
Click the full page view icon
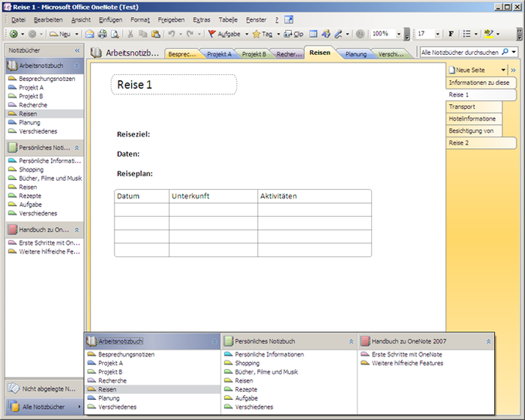(313, 34)
